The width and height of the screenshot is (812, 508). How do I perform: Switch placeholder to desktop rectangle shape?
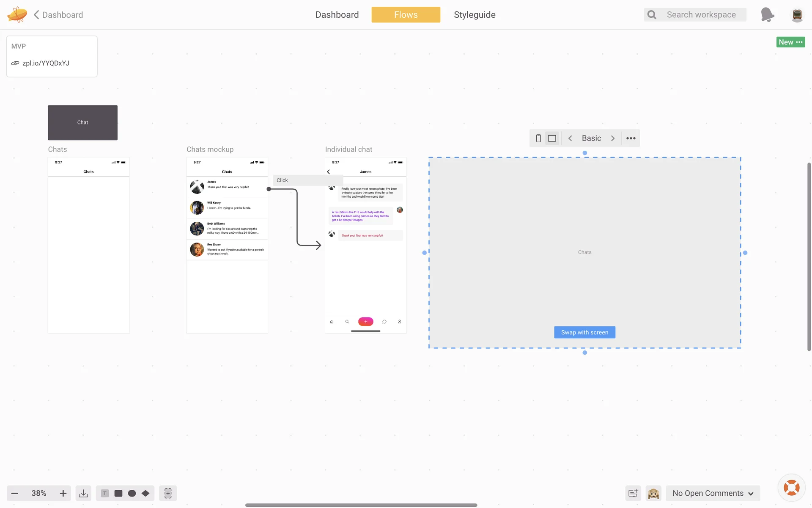(x=552, y=138)
